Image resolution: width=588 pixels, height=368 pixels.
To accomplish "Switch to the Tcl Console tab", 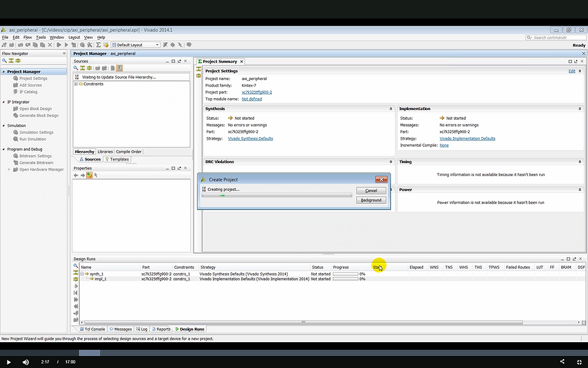I will click(94, 329).
